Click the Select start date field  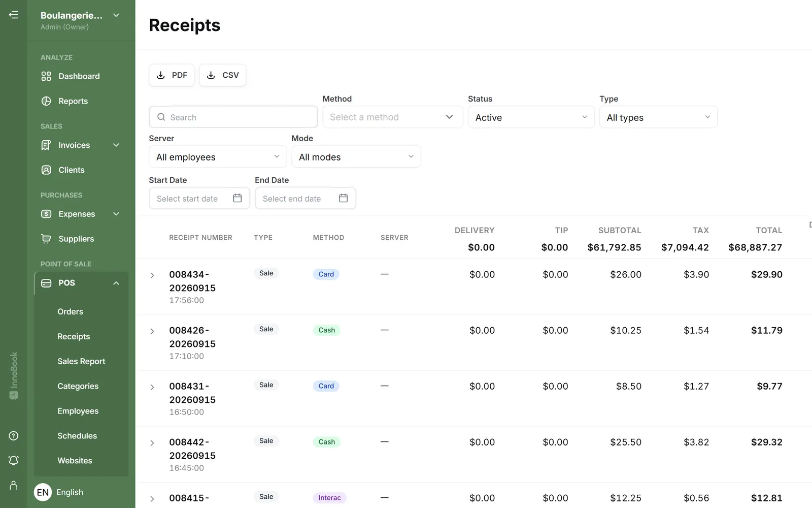(199, 198)
